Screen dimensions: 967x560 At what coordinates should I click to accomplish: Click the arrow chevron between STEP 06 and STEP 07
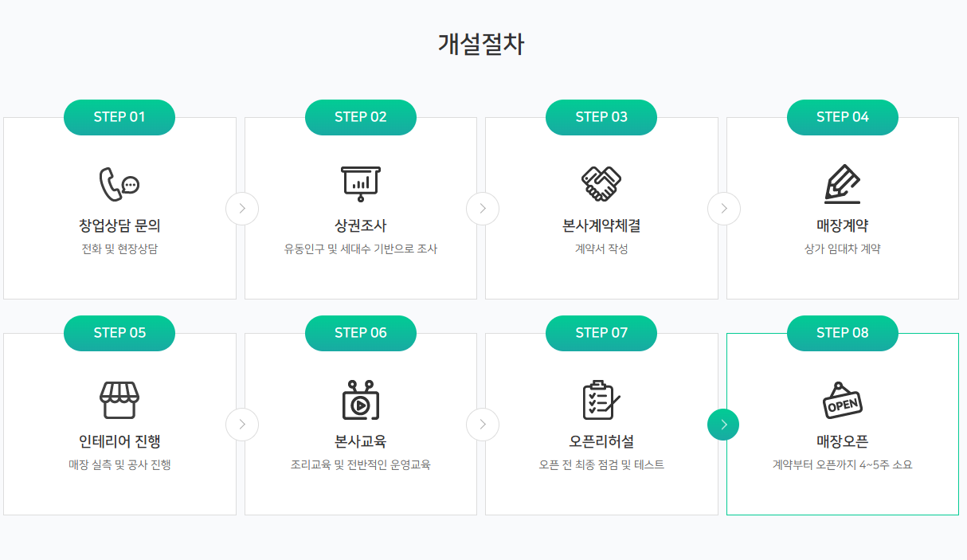pyautogui.click(x=483, y=424)
